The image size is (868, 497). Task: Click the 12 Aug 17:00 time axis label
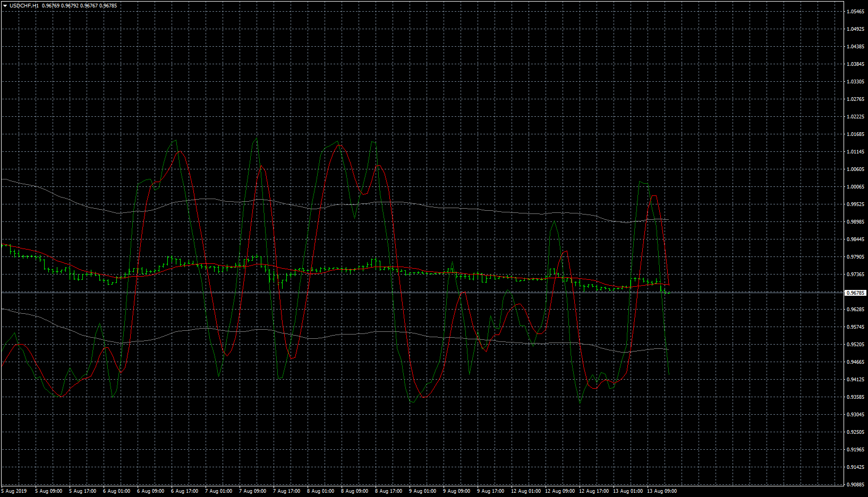pos(594,491)
